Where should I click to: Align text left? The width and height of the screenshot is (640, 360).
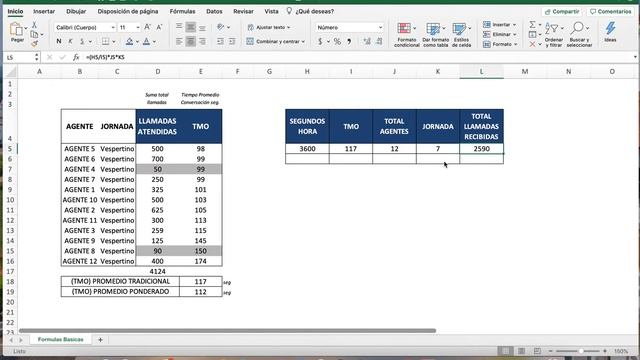pyautogui.click(x=179, y=41)
